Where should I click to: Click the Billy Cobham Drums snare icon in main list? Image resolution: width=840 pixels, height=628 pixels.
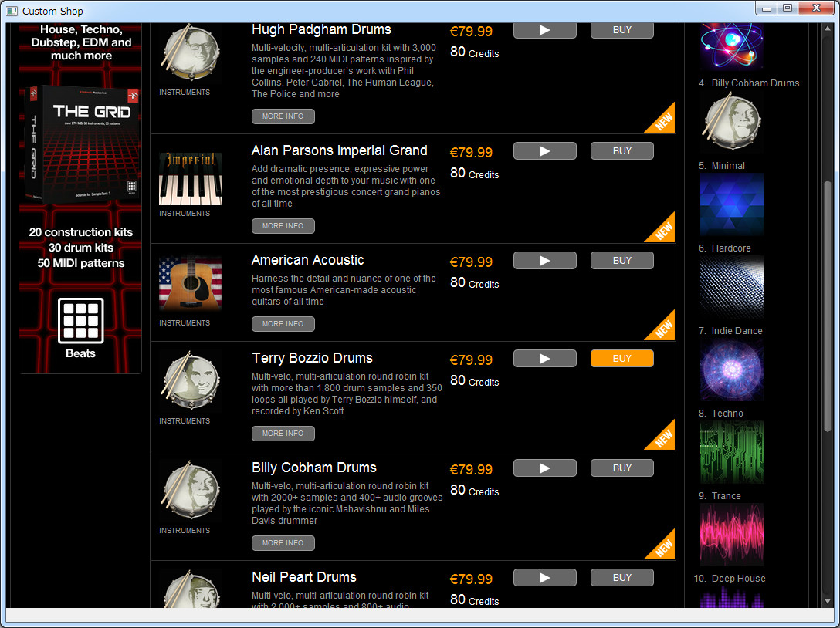click(190, 491)
